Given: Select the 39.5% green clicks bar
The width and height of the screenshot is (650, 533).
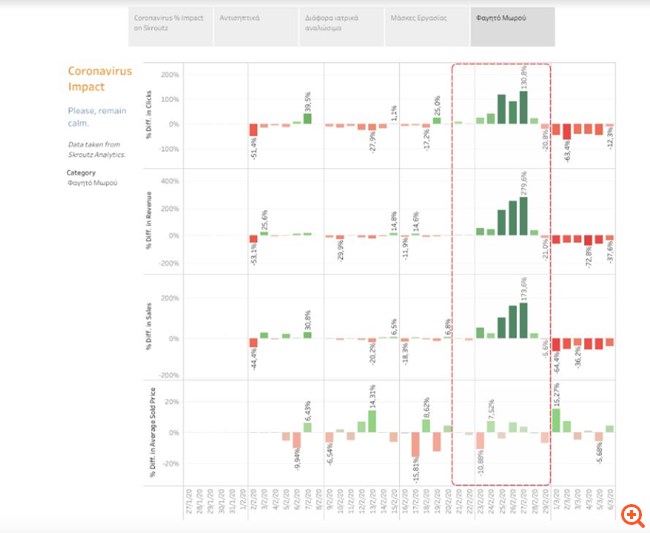Looking at the screenshot, I should click(x=307, y=118).
